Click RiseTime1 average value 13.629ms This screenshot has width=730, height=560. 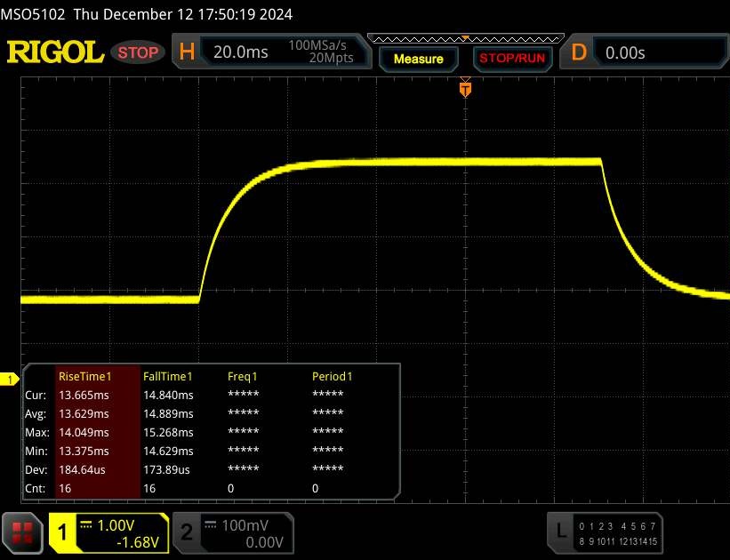[84, 413]
